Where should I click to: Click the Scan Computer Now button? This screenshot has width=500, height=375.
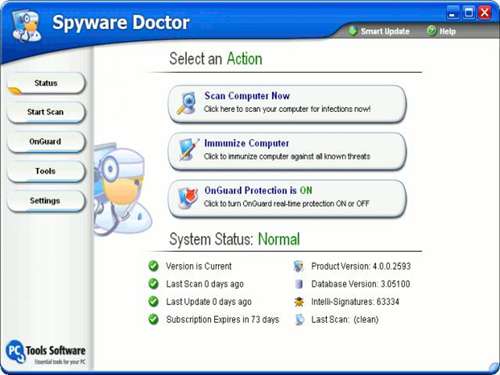(x=287, y=104)
